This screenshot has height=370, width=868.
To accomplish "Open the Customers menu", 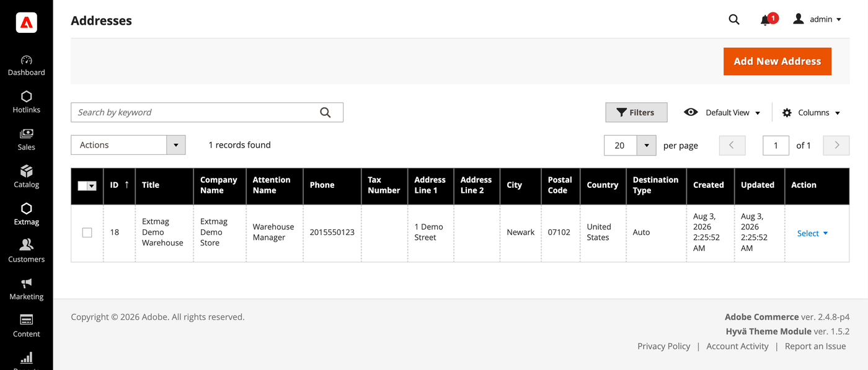I will [x=26, y=252].
